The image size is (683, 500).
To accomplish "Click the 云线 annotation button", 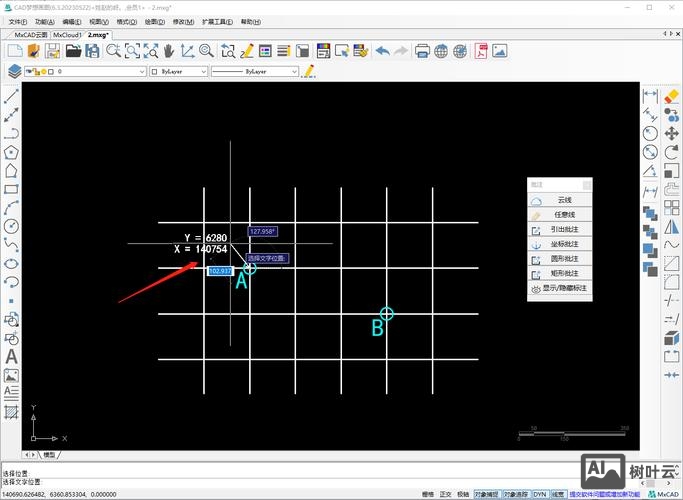I will pyautogui.click(x=565, y=201).
